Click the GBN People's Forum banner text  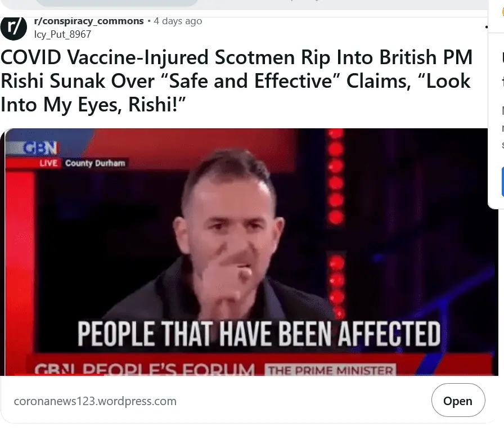pyautogui.click(x=145, y=370)
